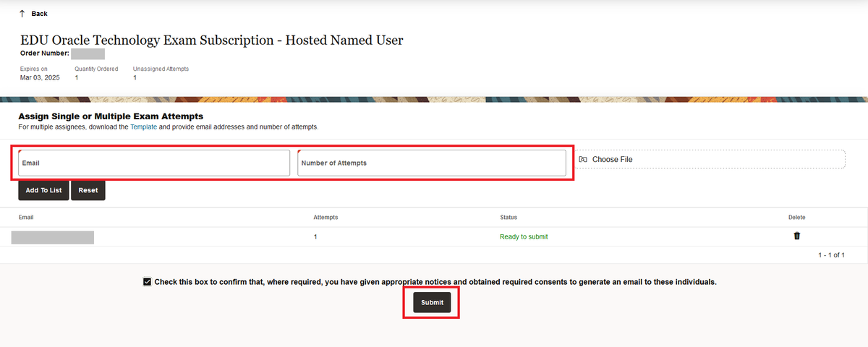Open the Choose File upload area
The height and width of the screenshot is (347, 868).
point(710,159)
